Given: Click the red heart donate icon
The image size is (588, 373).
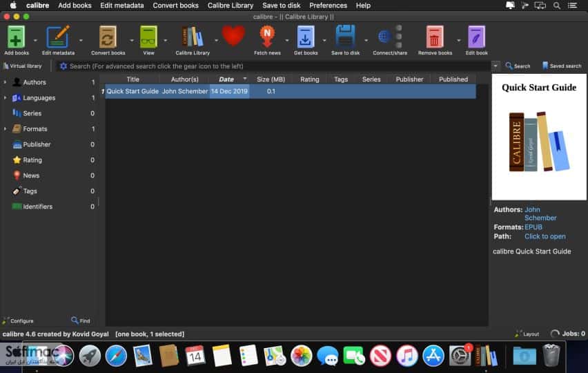Looking at the screenshot, I should coord(233,36).
